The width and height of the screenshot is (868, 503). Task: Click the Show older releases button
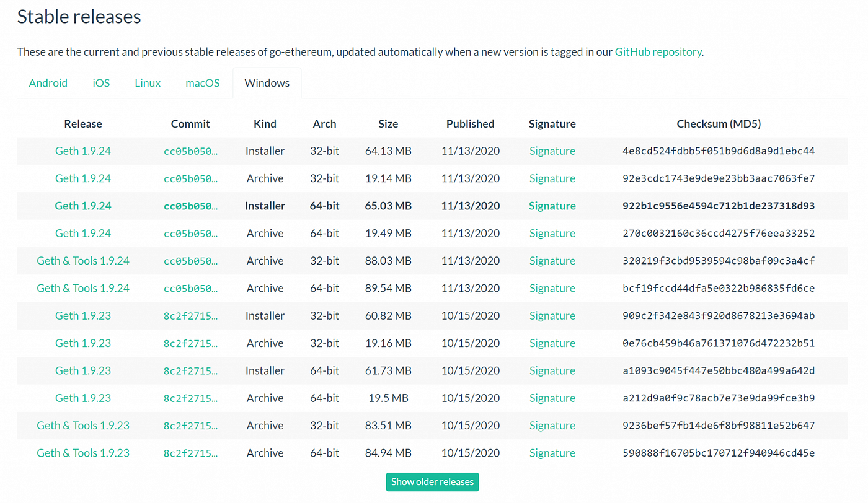(432, 482)
